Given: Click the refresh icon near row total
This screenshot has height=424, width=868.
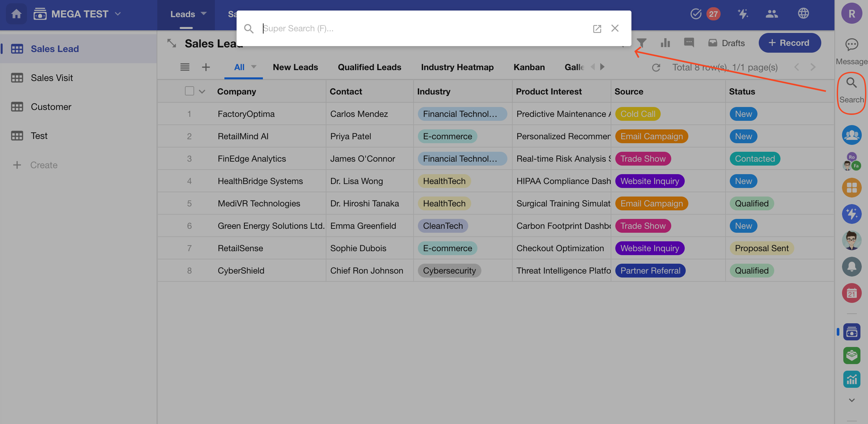Looking at the screenshot, I should click(x=656, y=67).
